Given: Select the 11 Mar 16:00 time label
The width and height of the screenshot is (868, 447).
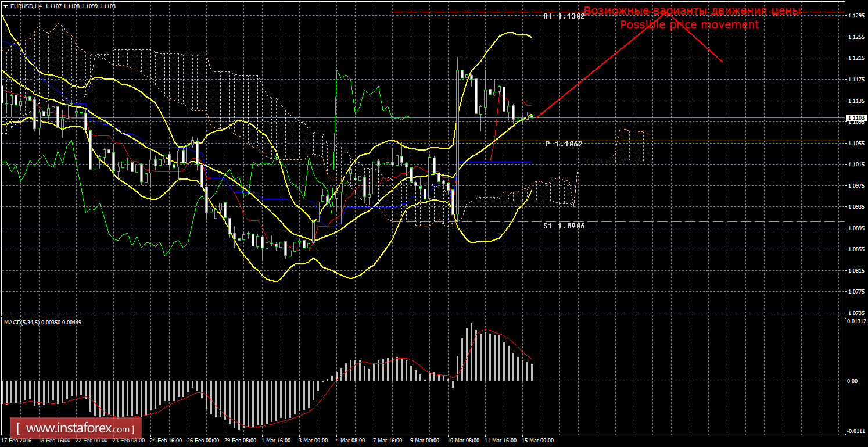Looking at the screenshot, I should (501, 441).
